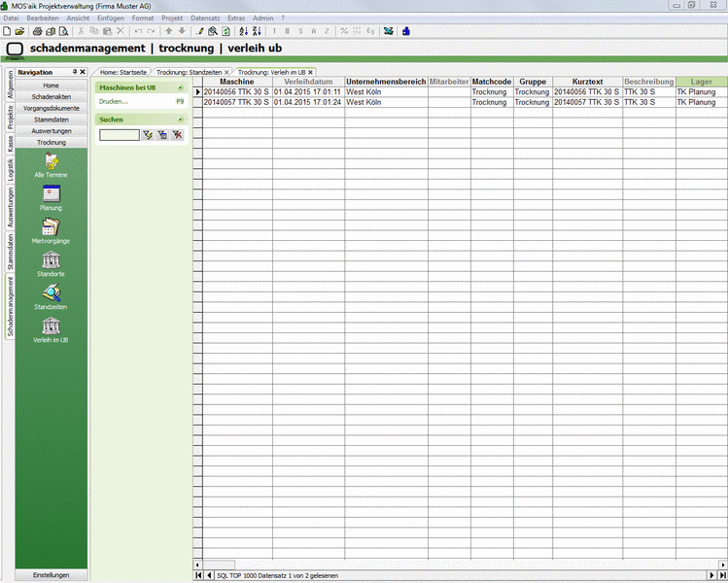Jump to last record navigation arrow
The width and height of the screenshot is (728, 583).
(722, 575)
